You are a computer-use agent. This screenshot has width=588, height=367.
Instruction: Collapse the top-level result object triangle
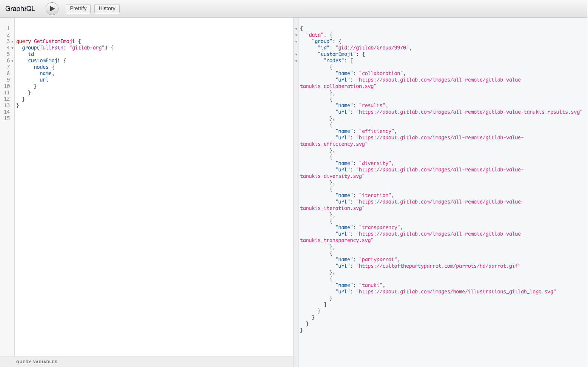pos(296,28)
